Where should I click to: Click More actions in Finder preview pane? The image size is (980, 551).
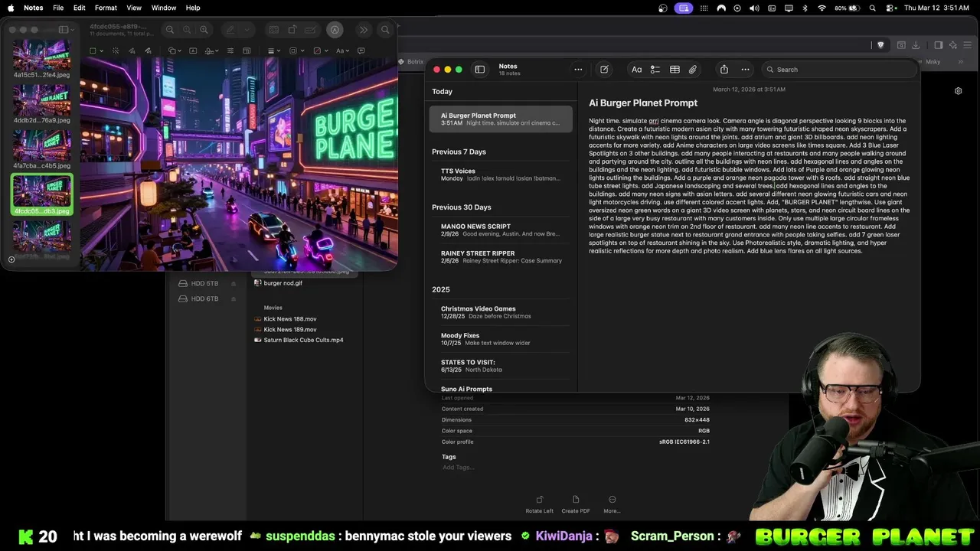click(612, 504)
